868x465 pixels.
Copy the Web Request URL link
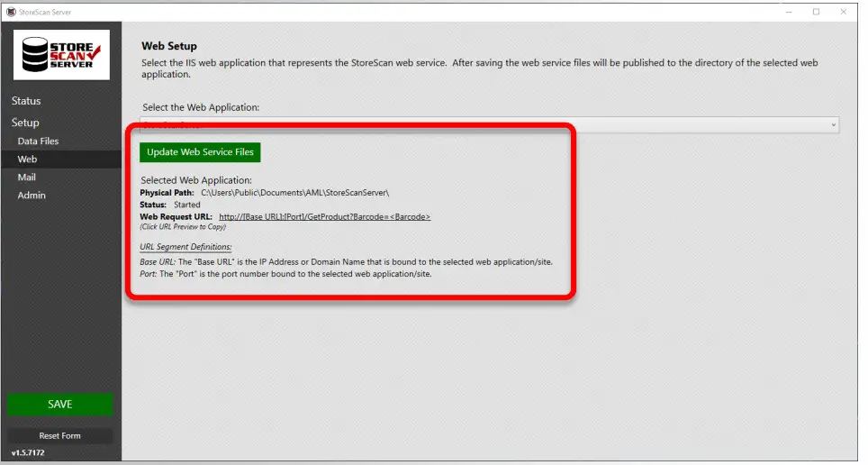coord(324,216)
